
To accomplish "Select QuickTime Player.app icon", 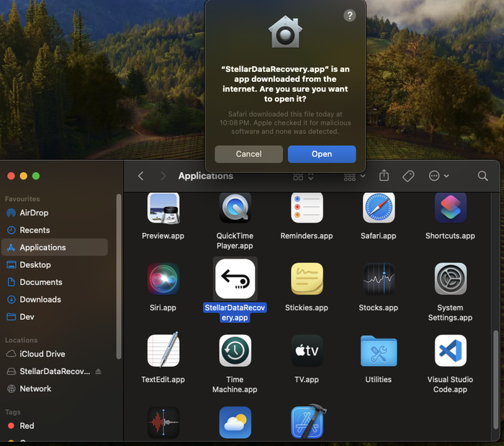I will point(235,208).
